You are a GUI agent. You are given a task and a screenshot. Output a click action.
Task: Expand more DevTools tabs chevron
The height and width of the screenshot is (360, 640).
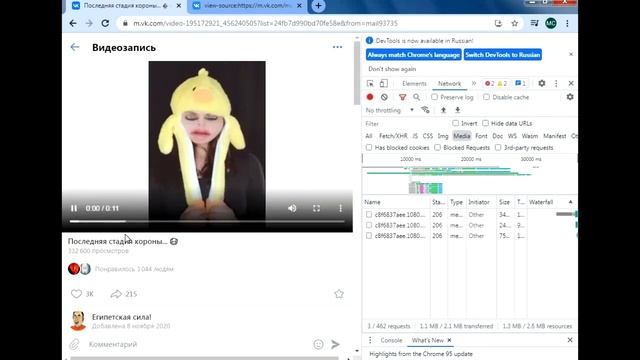[473, 83]
